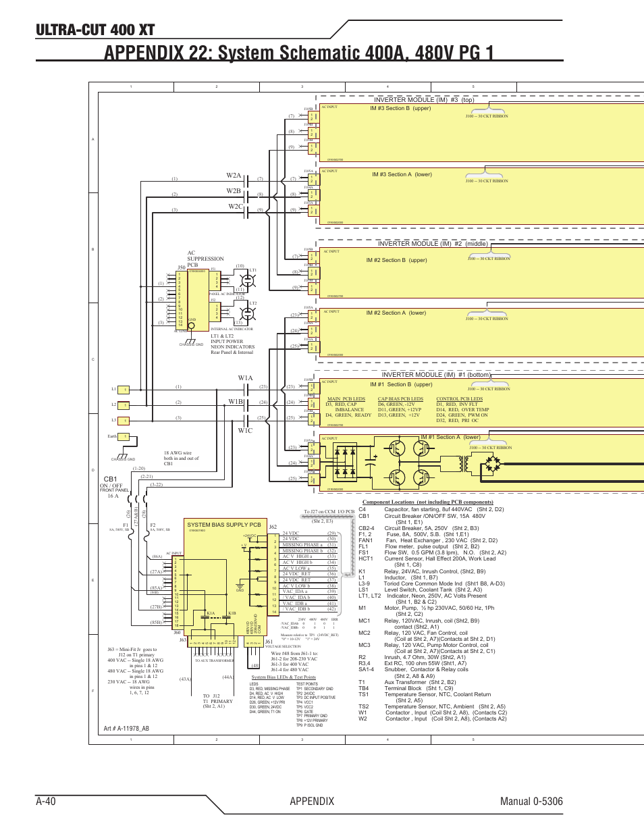The width and height of the screenshot is (644, 834).
Task: Click 'CB1 ON / OFF' label
Action: (x=111, y=482)
